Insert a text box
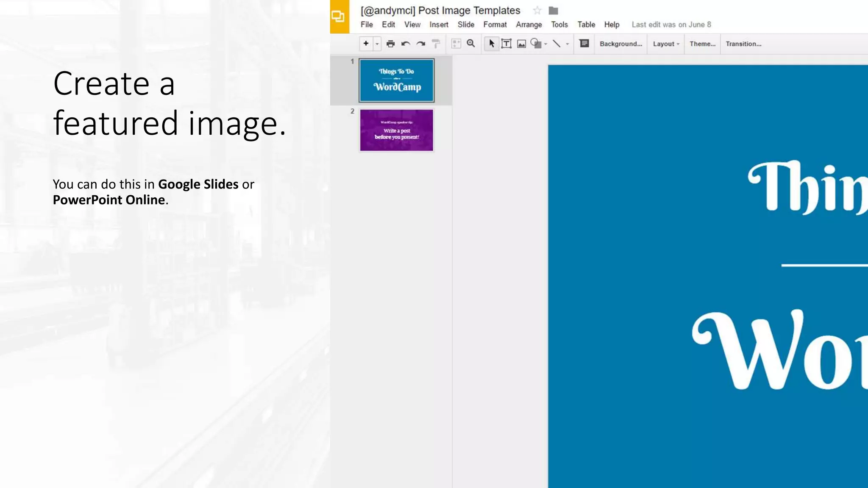This screenshot has width=868, height=488. (x=506, y=44)
